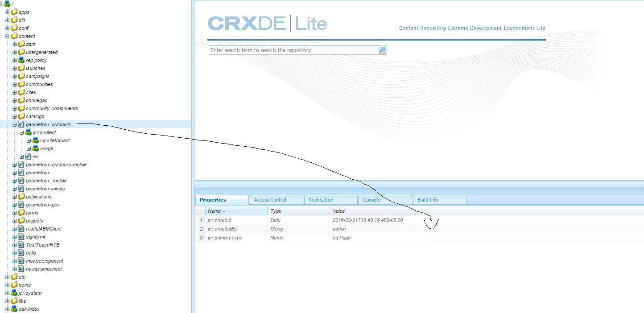
Task: Click the cq:siteVariant node icon
Action: [36, 140]
